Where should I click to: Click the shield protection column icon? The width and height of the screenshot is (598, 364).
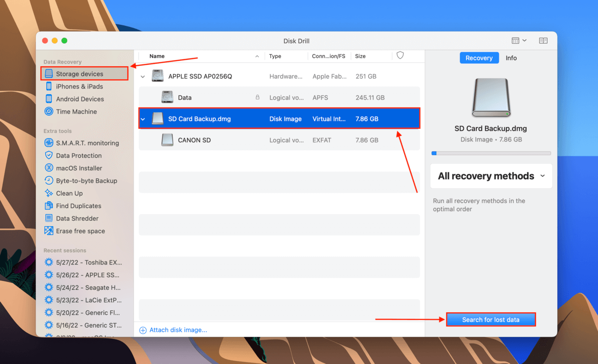tap(400, 56)
